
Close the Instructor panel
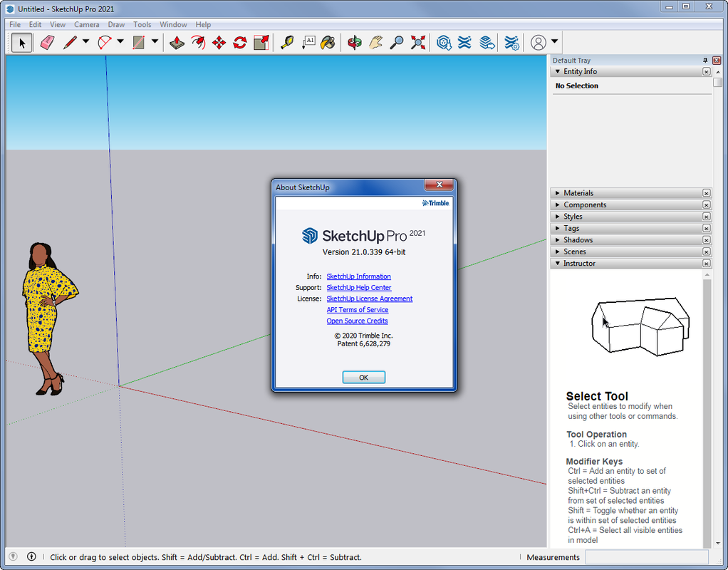(x=706, y=264)
